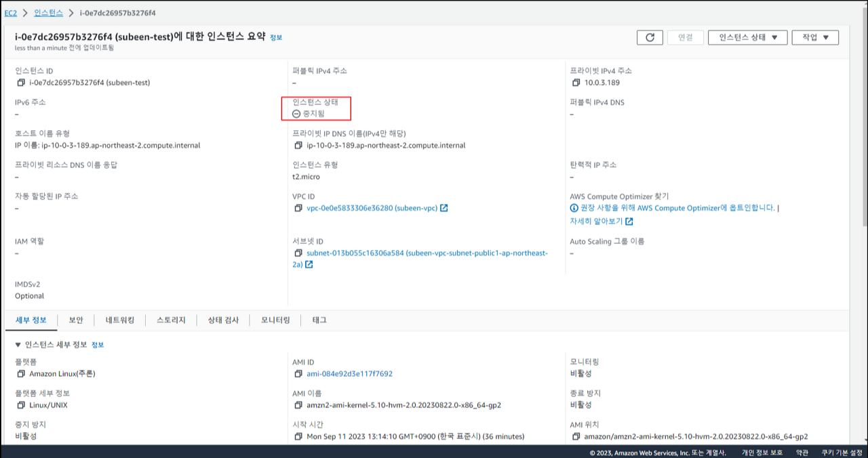Screen dimensions: 868x458
Task: Copy platform detail Linux/UNIX value
Action: tap(20, 405)
